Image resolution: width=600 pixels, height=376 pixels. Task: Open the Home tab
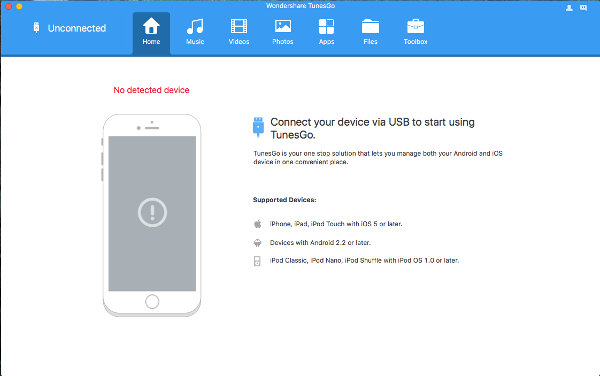pyautogui.click(x=151, y=33)
